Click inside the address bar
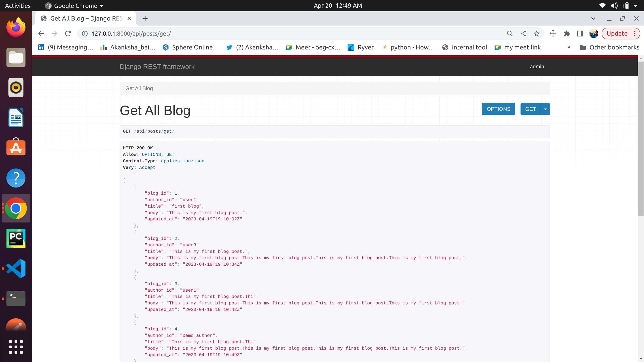The height and width of the screenshot is (362, 644). [175, 33]
